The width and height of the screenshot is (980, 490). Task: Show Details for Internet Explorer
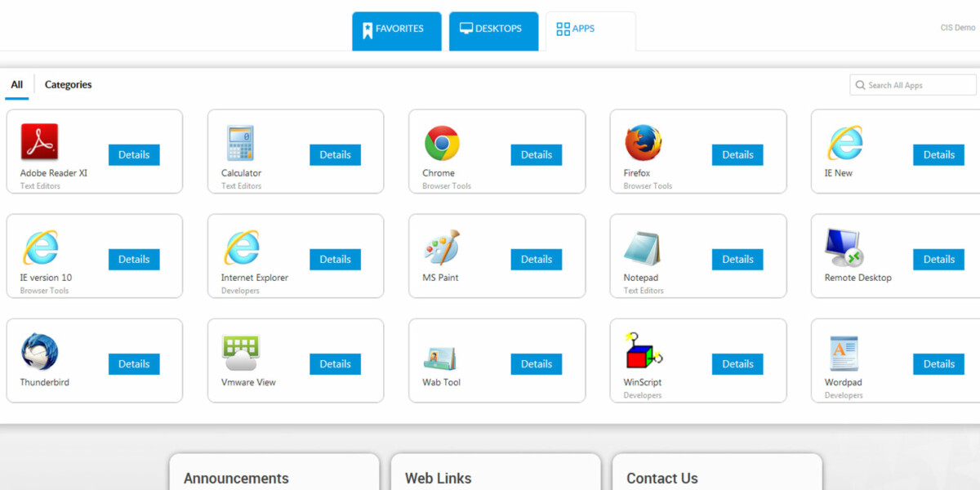(335, 260)
